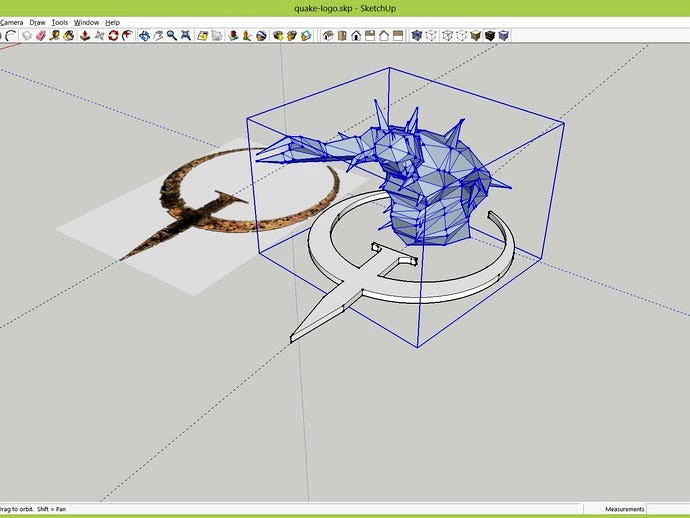Image resolution: width=690 pixels, height=518 pixels.
Task: Switch to Left view
Action: (x=398, y=36)
